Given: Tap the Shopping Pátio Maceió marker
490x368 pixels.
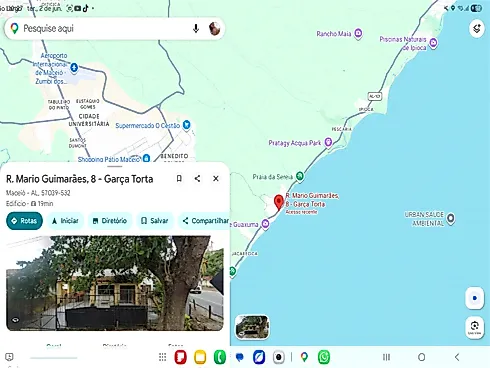Looking at the screenshot, I should coord(146,158).
